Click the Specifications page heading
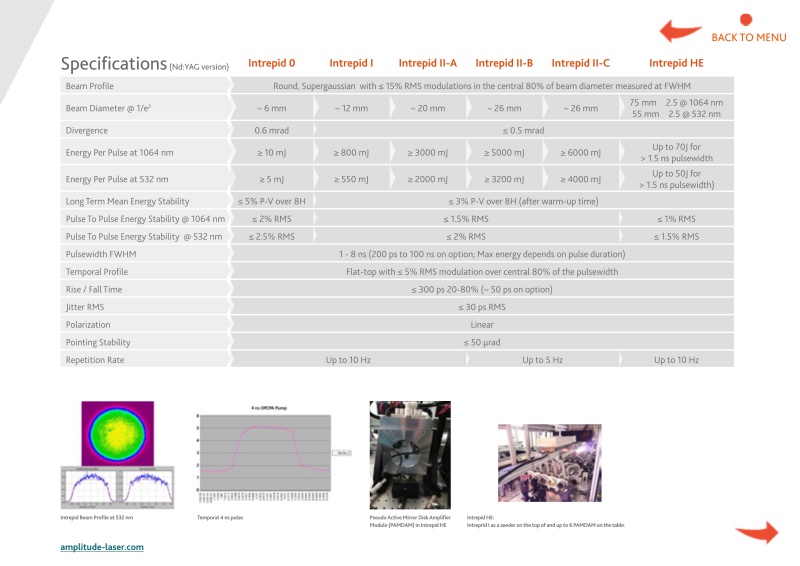The image size is (800, 566). [112, 64]
